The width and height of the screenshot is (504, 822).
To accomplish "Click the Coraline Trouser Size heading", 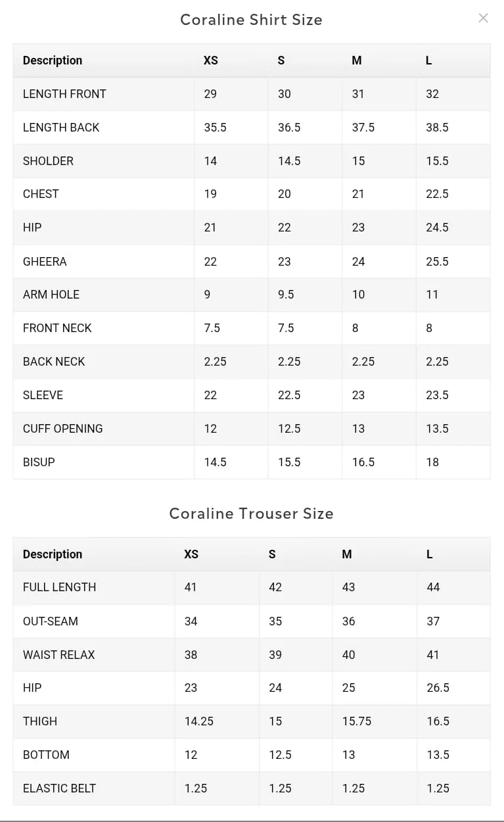I will coord(251,514).
